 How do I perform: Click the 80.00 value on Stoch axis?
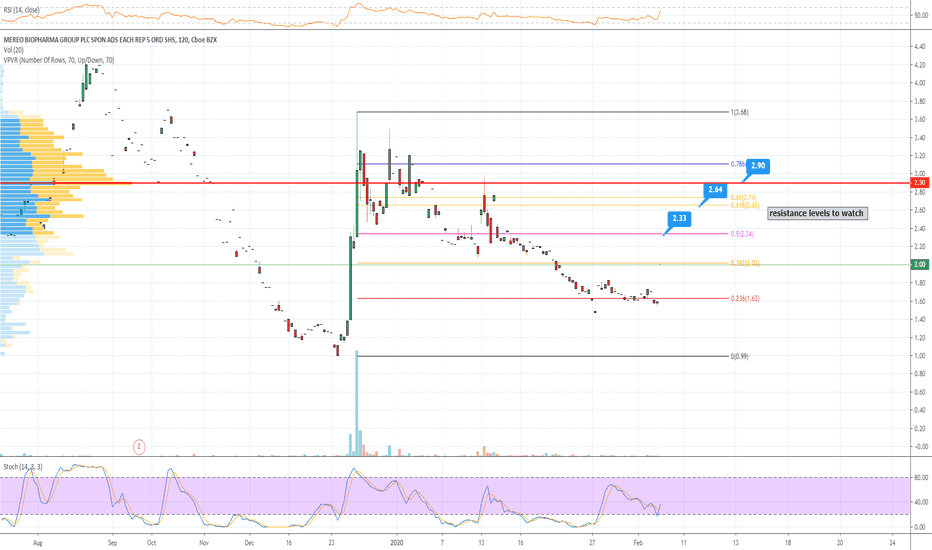click(921, 477)
